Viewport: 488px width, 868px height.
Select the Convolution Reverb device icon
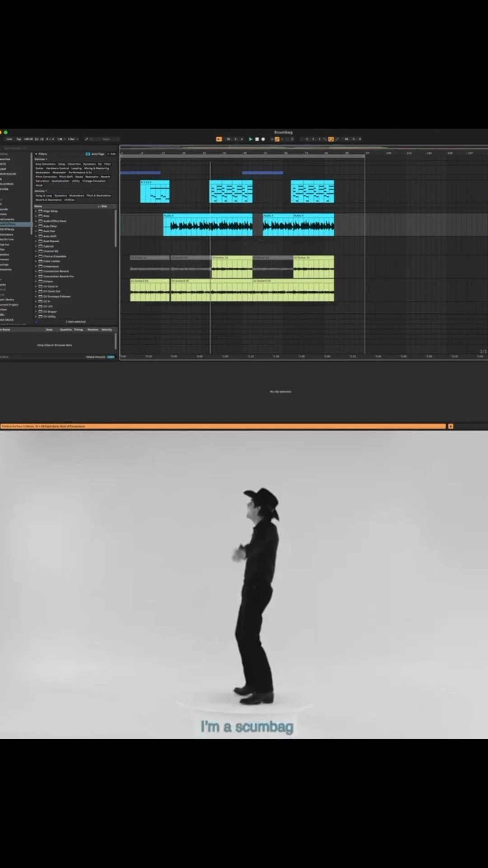pos(40,271)
